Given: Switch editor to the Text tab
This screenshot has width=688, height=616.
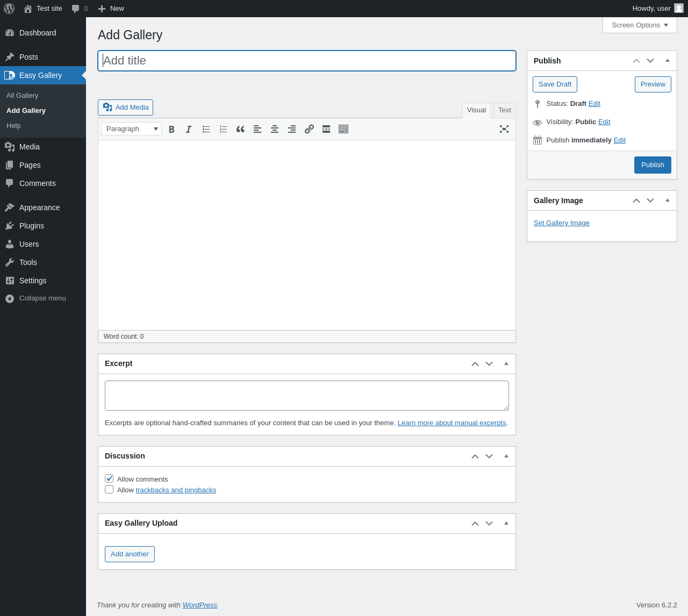Looking at the screenshot, I should coord(505,110).
